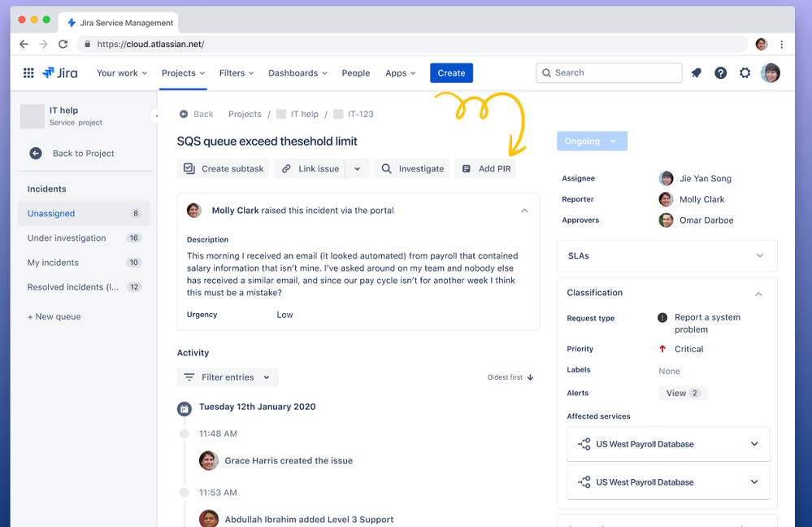Open the Your work menu
The height and width of the screenshot is (527, 812).
point(122,73)
